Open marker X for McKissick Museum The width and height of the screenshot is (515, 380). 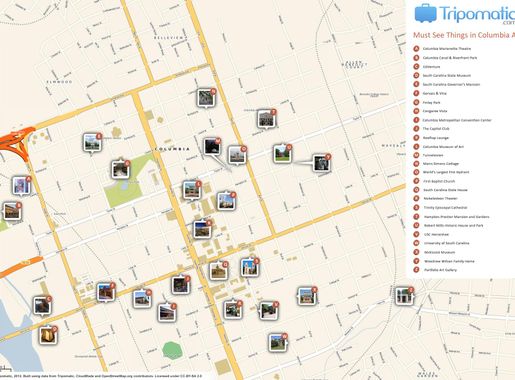307,296
